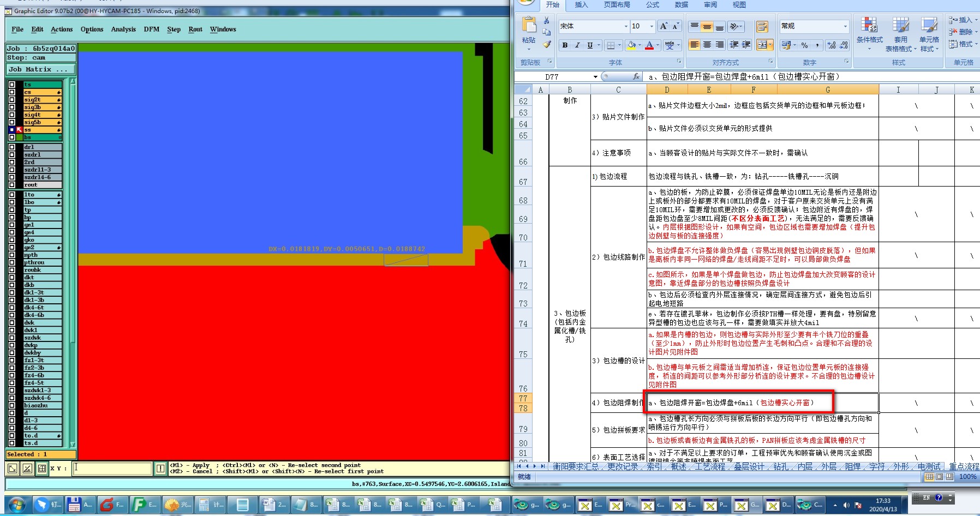Click the decrease font size icon
This screenshot has height=516, width=980.
tap(676, 26)
